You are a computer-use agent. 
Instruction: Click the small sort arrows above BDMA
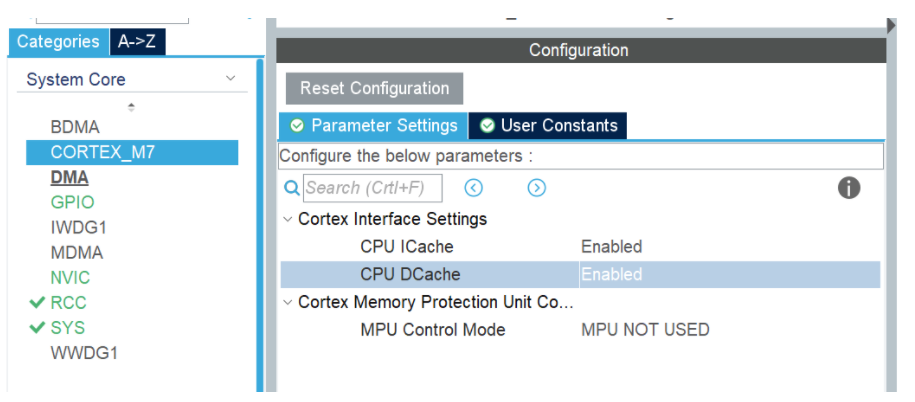[131, 106]
